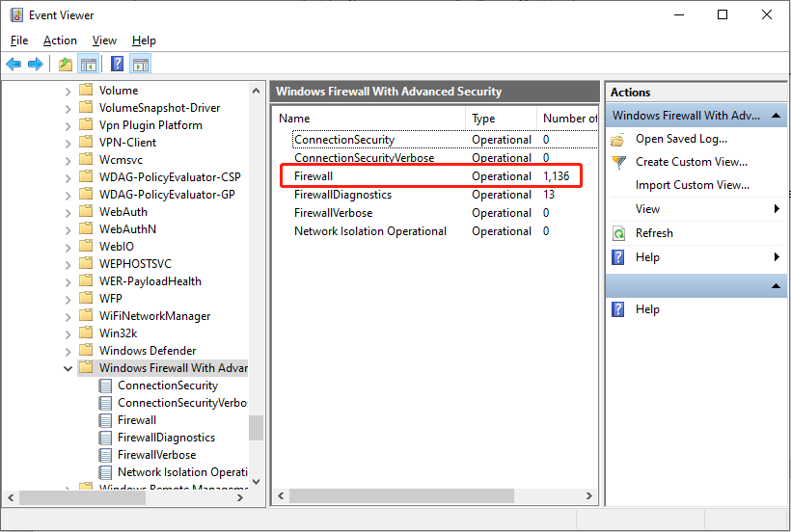Click Create Custom View... action

692,162
